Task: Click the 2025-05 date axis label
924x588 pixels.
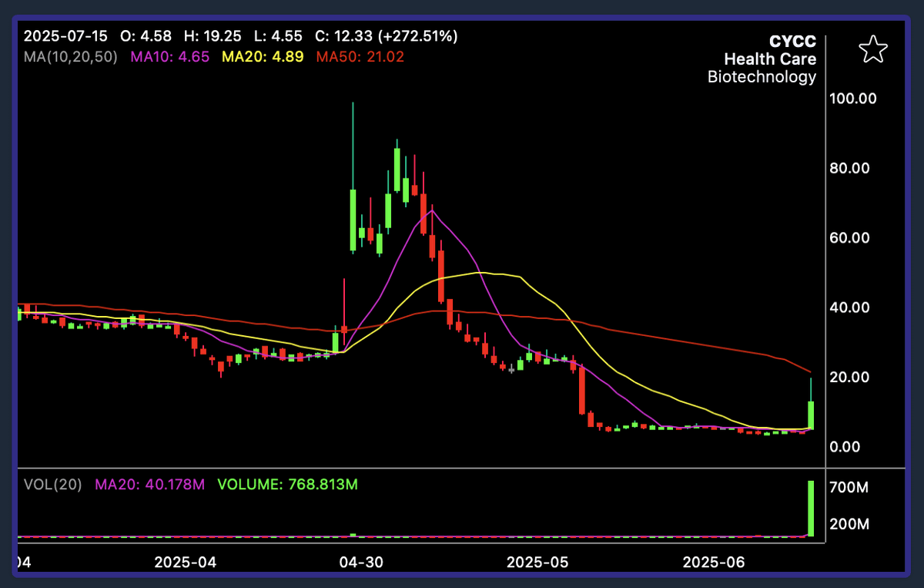Action: coord(537,563)
